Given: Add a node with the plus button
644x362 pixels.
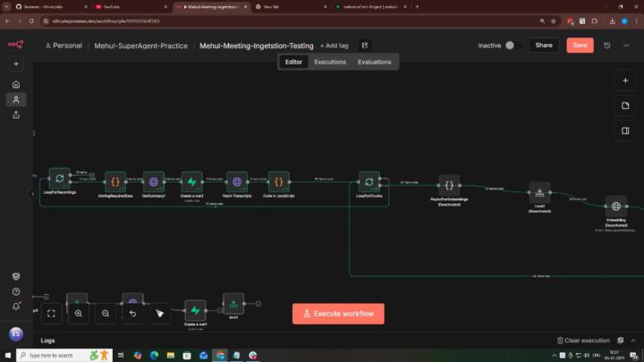Looking at the screenshot, I should (625, 80).
